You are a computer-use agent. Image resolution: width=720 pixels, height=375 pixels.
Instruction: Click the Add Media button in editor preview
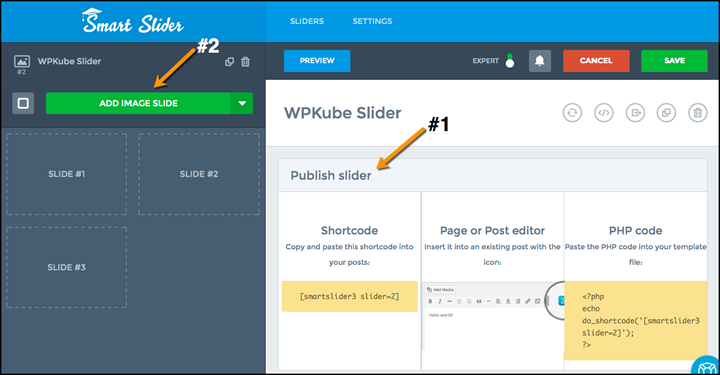click(440, 290)
